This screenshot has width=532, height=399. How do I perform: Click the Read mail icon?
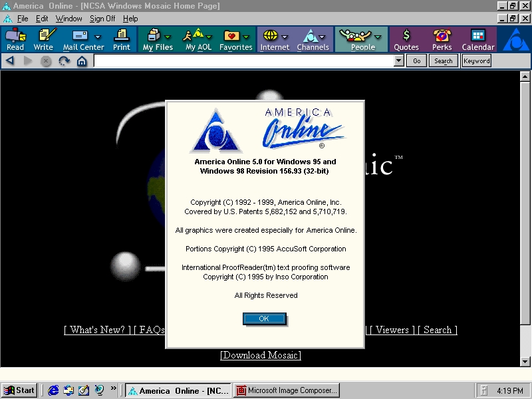[15, 39]
